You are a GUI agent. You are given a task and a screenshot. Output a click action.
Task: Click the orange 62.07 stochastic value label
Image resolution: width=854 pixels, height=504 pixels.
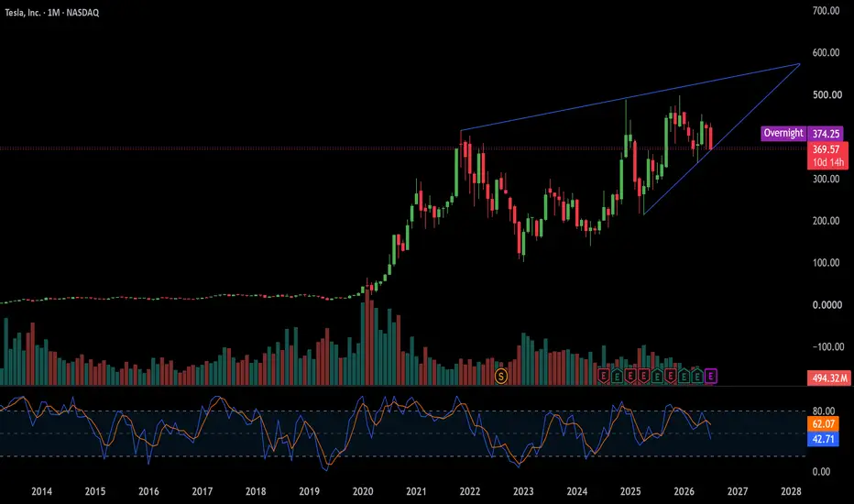pyautogui.click(x=823, y=424)
